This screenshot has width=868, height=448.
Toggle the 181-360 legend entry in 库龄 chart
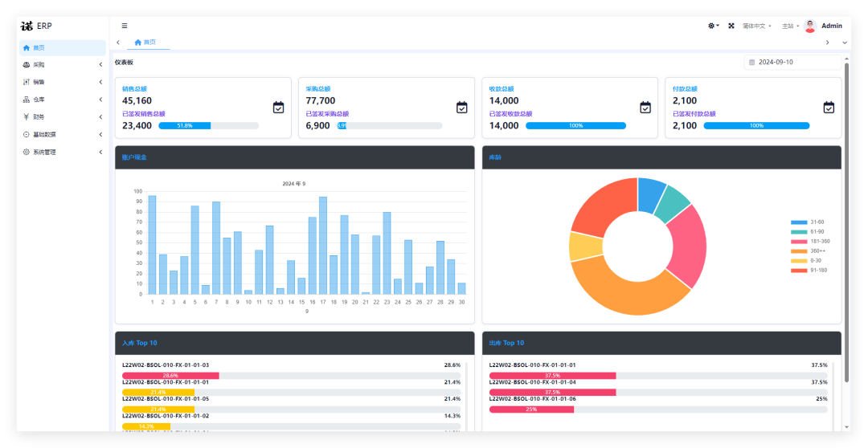pyautogui.click(x=810, y=242)
